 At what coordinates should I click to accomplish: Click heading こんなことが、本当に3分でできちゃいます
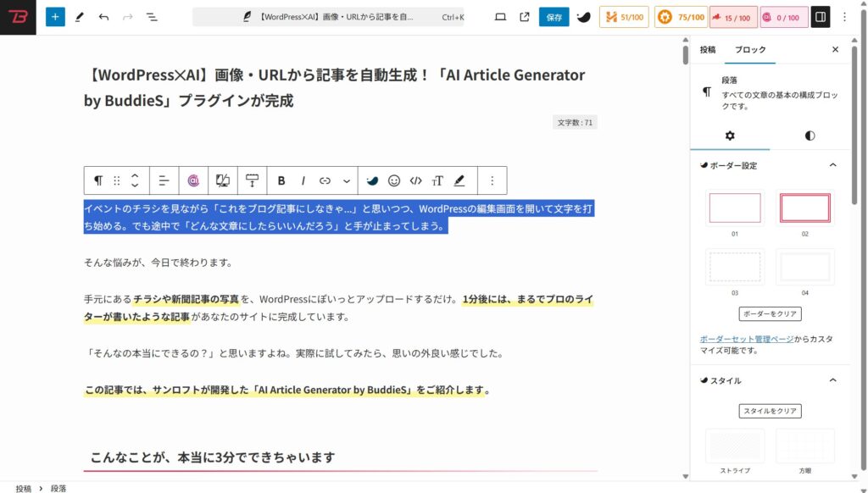(x=213, y=457)
